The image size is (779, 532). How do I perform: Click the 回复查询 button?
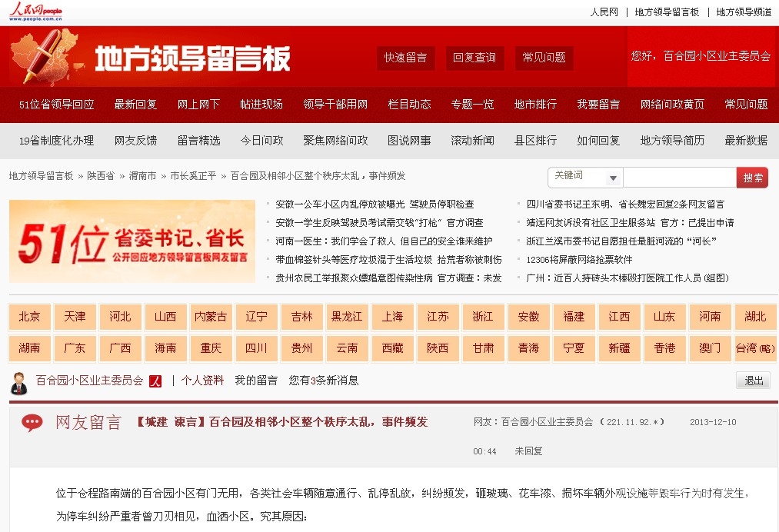point(474,58)
